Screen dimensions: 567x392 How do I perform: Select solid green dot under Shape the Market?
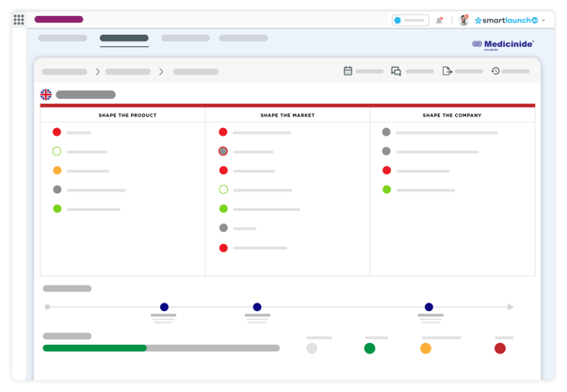pyautogui.click(x=223, y=208)
